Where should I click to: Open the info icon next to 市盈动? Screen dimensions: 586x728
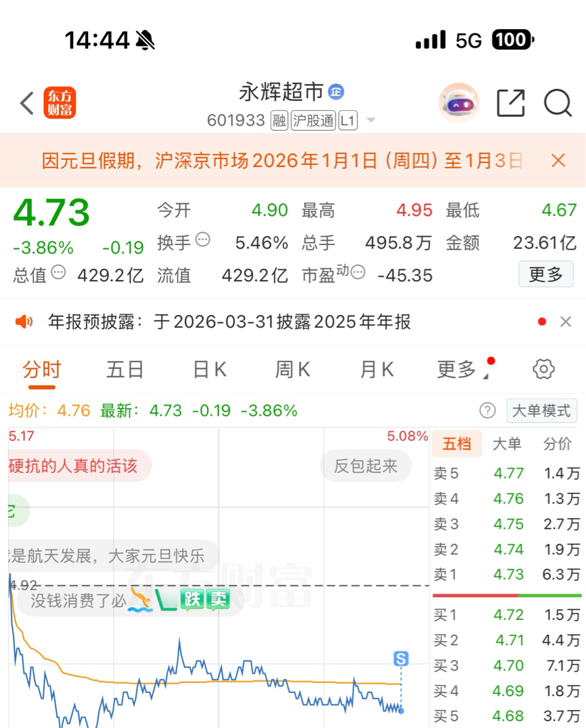tap(358, 272)
